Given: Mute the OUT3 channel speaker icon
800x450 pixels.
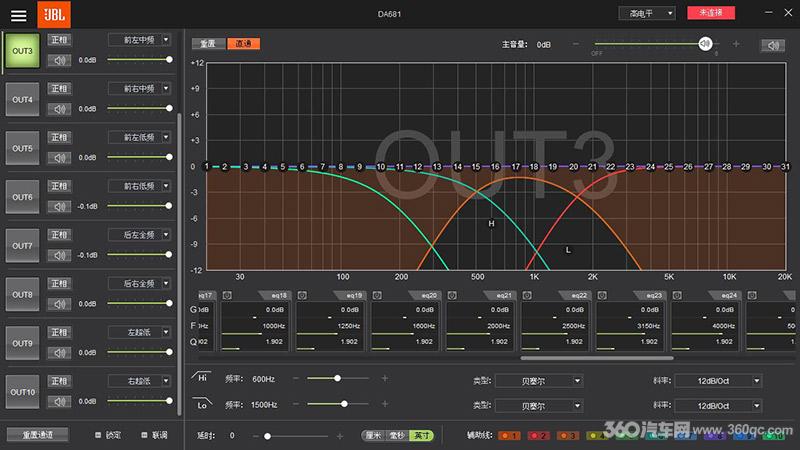Looking at the screenshot, I should pos(59,60).
